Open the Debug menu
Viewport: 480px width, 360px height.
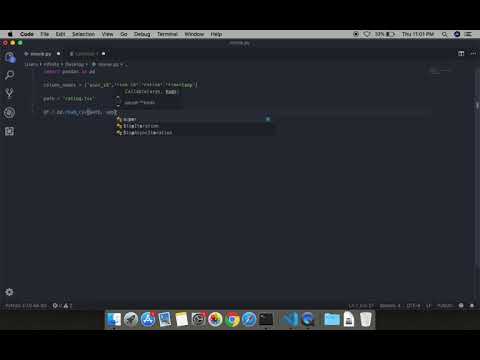tap(142, 34)
